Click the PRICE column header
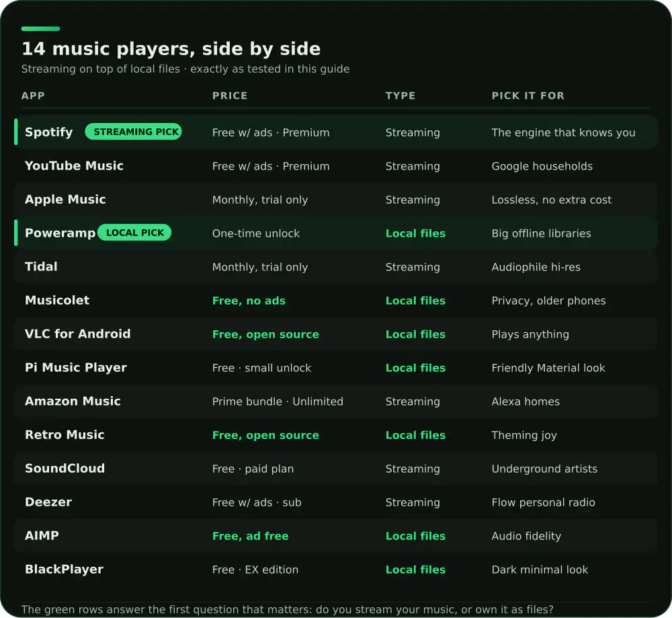 click(230, 95)
